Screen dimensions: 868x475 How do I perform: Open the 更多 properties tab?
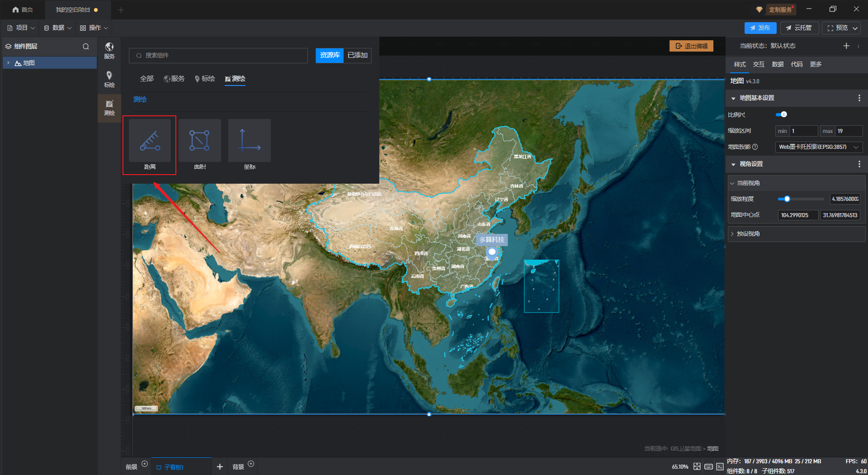[816, 64]
